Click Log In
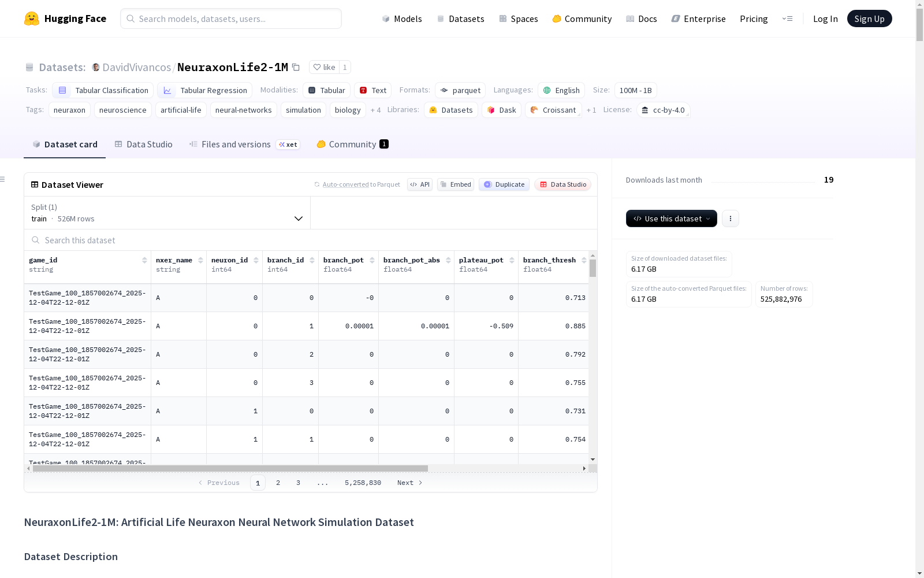This screenshot has height=578, width=924. click(x=825, y=18)
